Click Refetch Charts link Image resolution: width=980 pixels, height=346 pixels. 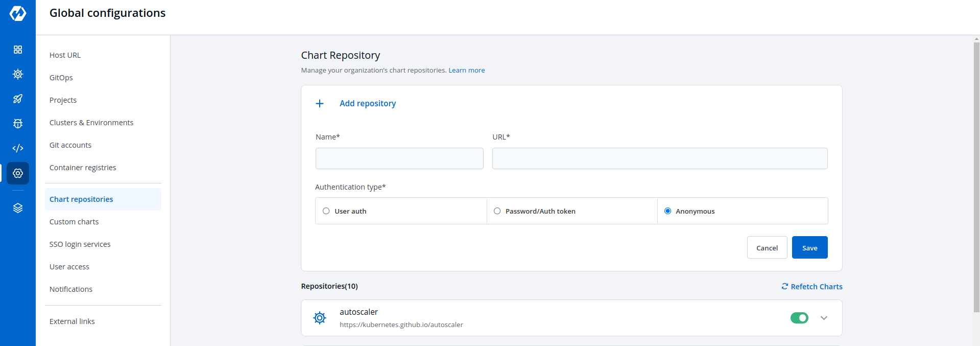[812, 287]
